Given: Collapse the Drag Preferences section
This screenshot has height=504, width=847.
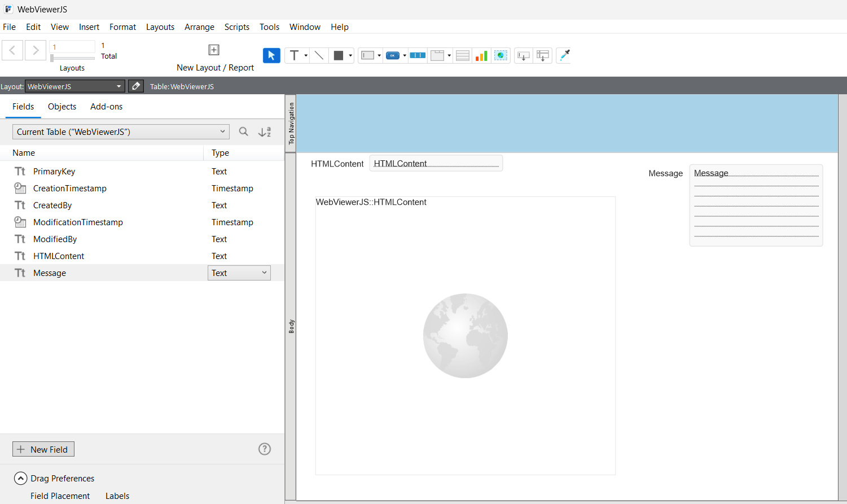Looking at the screenshot, I should pos(20,478).
